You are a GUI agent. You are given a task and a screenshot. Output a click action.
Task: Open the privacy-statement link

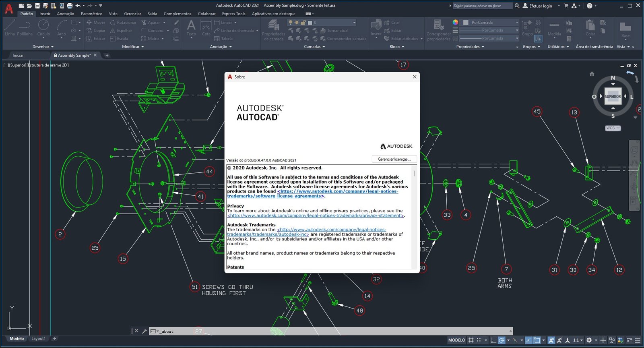point(316,215)
